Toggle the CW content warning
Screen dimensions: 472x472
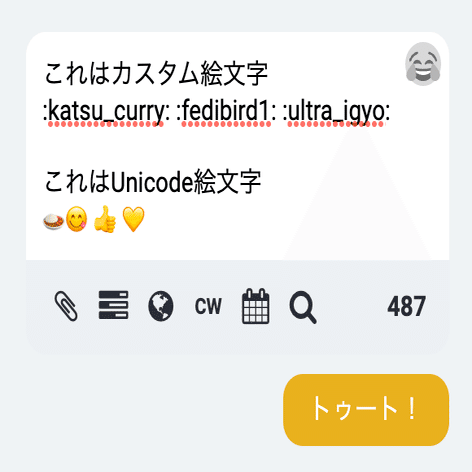(208, 306)
